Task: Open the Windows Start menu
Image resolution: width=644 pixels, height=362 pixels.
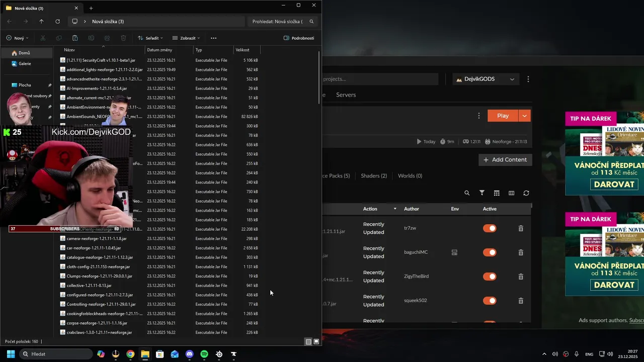Action: coord(11,354)
